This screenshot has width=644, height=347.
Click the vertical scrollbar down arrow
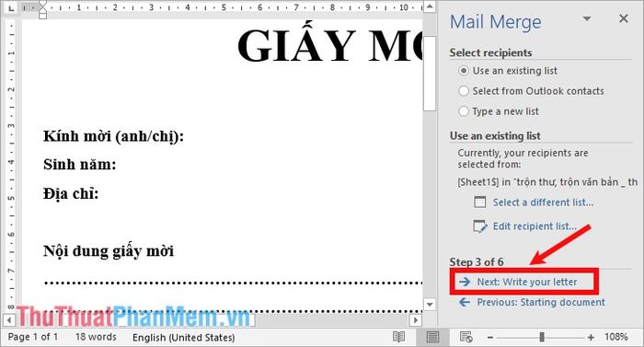[x=430, y=305]
